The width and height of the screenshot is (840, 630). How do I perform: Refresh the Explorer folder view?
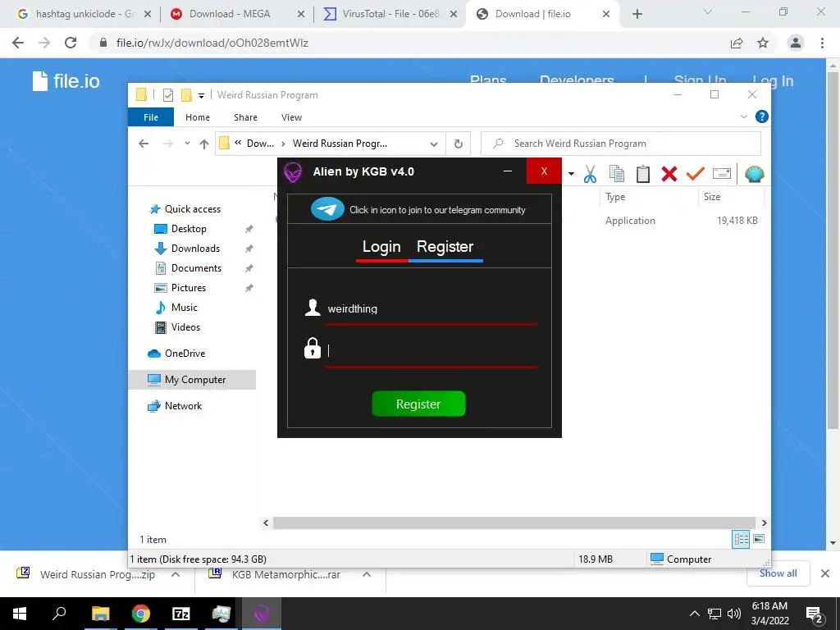click(458, 144)
